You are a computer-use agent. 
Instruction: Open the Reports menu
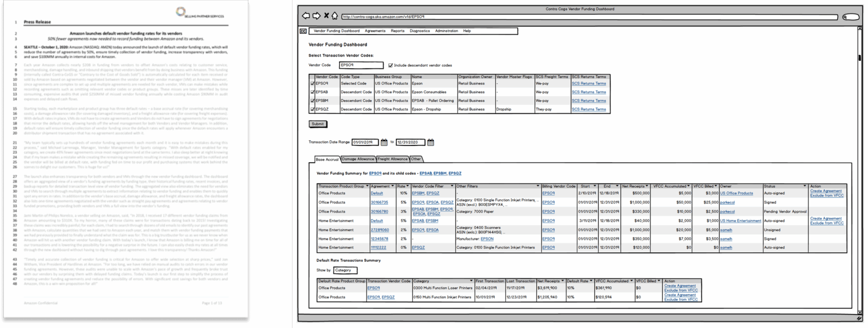(x=397, y=31)
